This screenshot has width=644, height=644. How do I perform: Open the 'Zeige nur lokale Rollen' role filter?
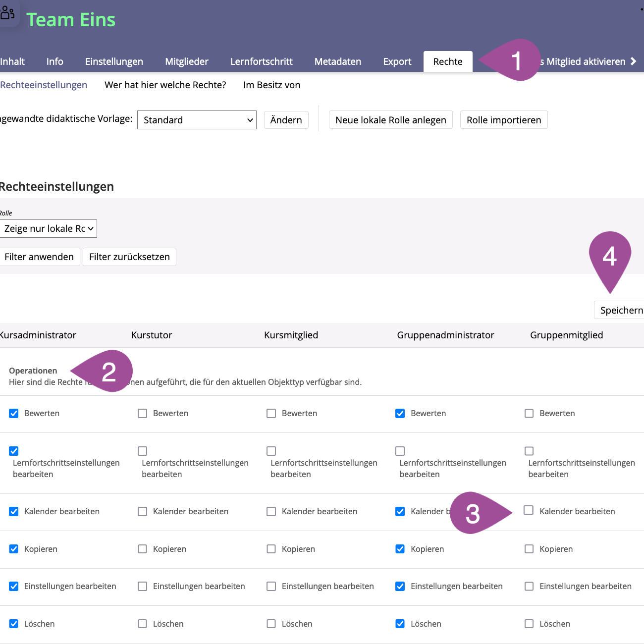[x=48, y=228]
